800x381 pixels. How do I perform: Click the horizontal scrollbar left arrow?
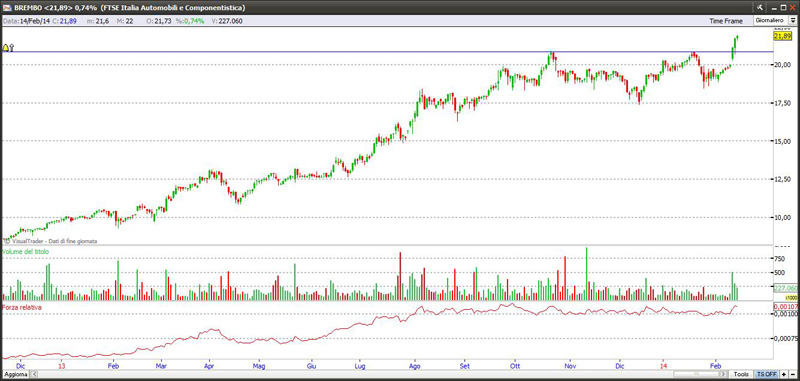pyautogui.click(x=35, y=374)
